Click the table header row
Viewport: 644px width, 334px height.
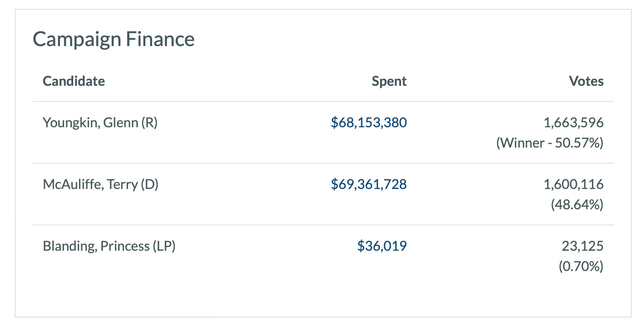(323, 81)
